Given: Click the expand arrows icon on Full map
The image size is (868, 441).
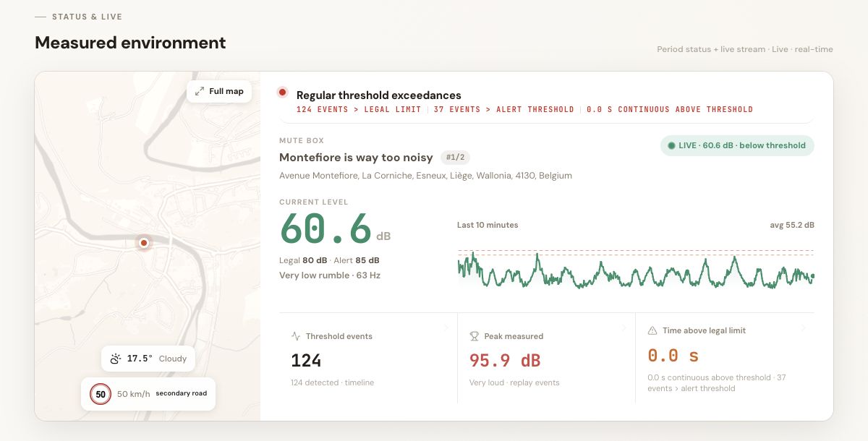Looking at the screenshot, I should click(200, 91).
